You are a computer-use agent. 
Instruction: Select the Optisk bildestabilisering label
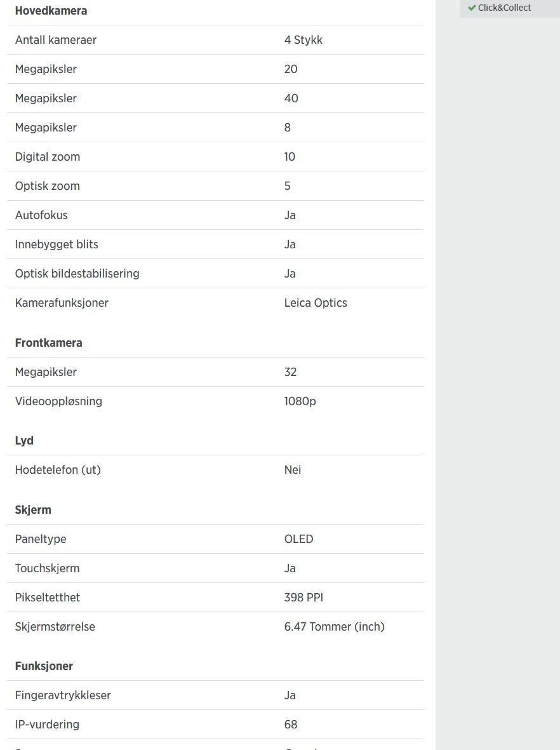click(x=77, y=274)
